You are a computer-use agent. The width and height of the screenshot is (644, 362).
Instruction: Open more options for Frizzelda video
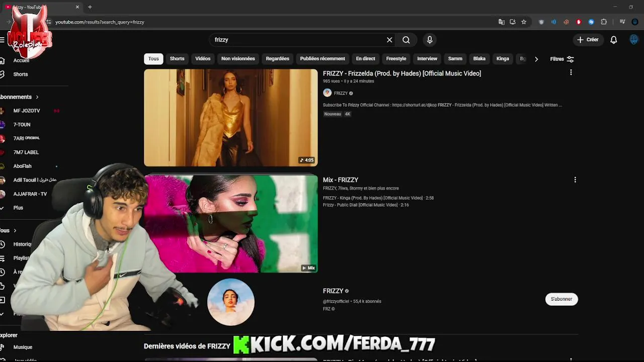571,72
